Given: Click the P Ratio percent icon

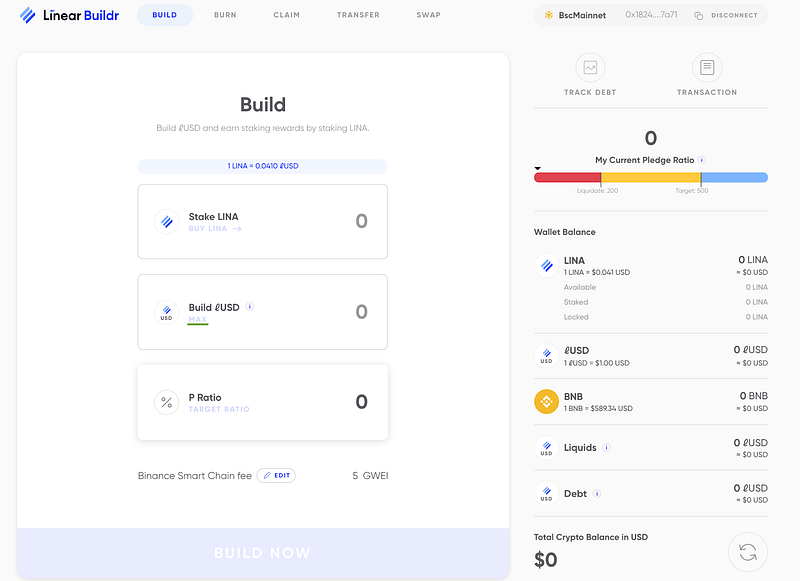Looking at the screenshot, I should click(166, 402).
